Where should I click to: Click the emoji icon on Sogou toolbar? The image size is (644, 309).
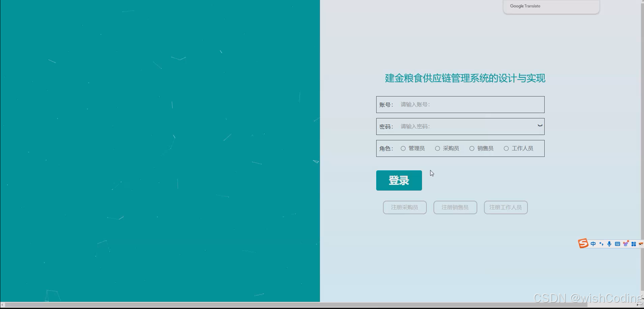[x=642, y=244]
